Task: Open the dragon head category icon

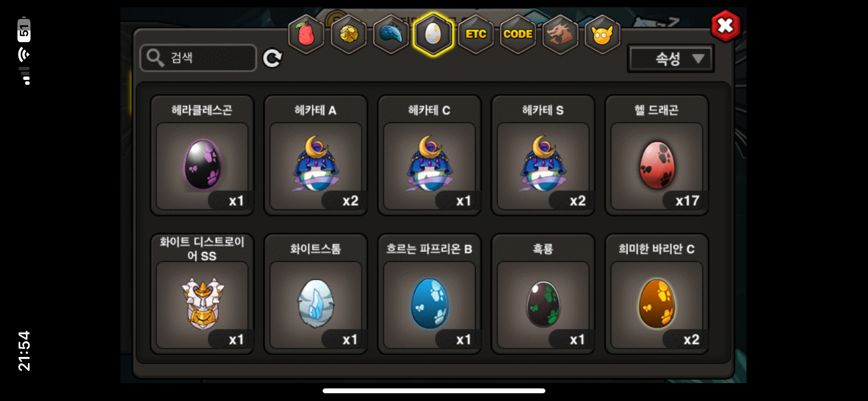Action: (x=560, y=34)
